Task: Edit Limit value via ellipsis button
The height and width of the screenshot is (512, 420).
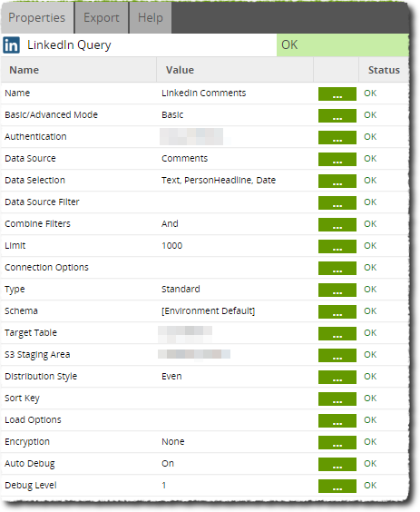Action: 337,247
